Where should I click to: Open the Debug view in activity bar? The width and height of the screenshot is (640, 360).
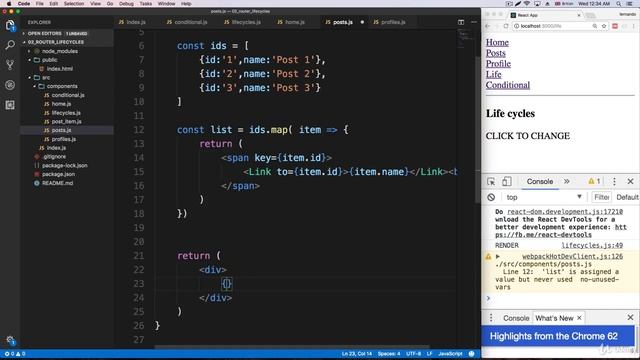click(10, 85)
